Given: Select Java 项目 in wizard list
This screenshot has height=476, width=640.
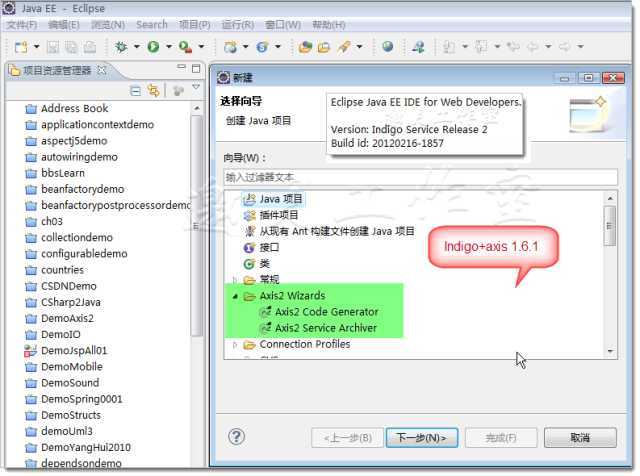Looking at the screenshot, I should tap(273, 199).
